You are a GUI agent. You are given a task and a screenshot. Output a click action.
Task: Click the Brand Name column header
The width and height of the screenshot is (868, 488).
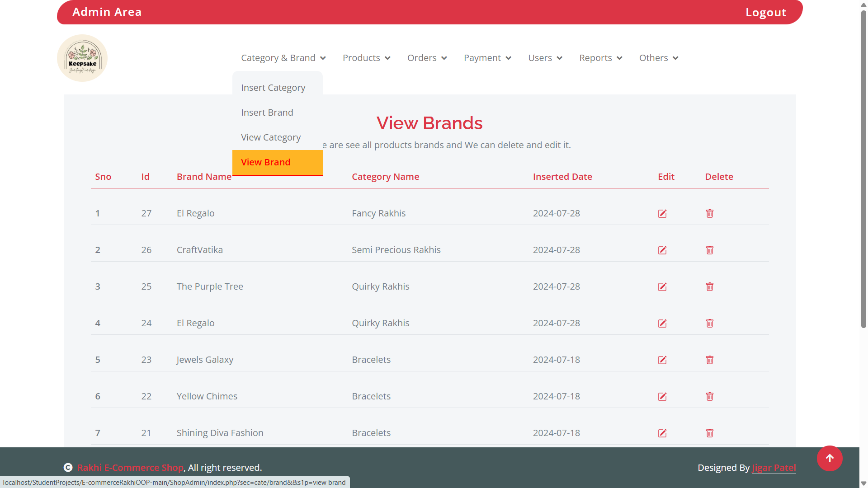click(x=204, y=177)
